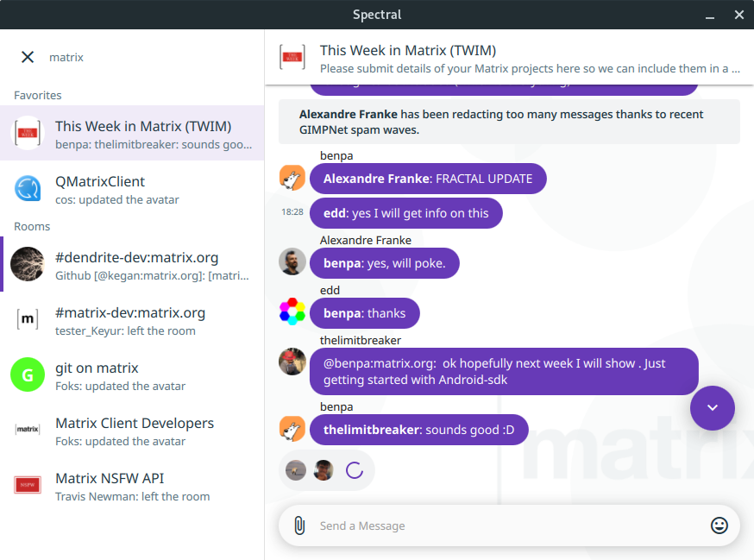754x560 pixels.
Task: Clear the search with the X icon
Action: [28, 57]
